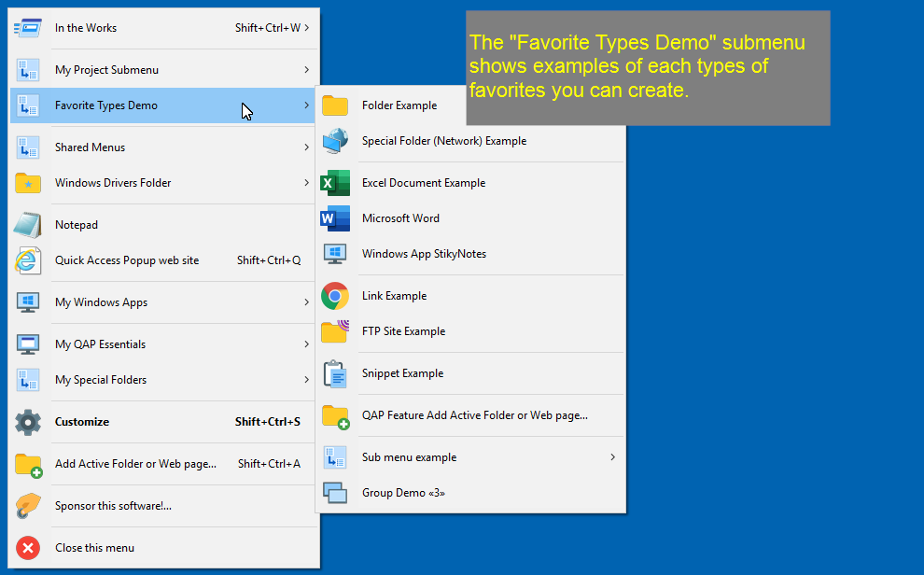Click the red Close this menu icon

pyautogui.click(x=28, y=548)
